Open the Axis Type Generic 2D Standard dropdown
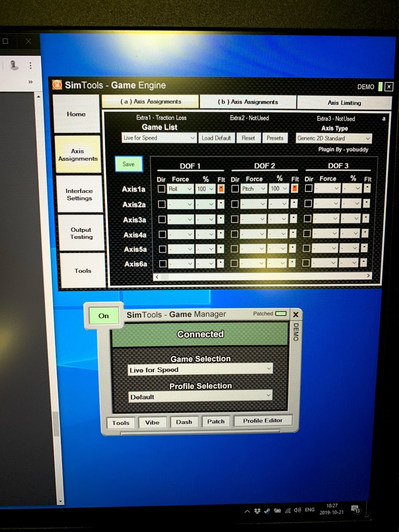The image size is (399, 532). [334, 138]
